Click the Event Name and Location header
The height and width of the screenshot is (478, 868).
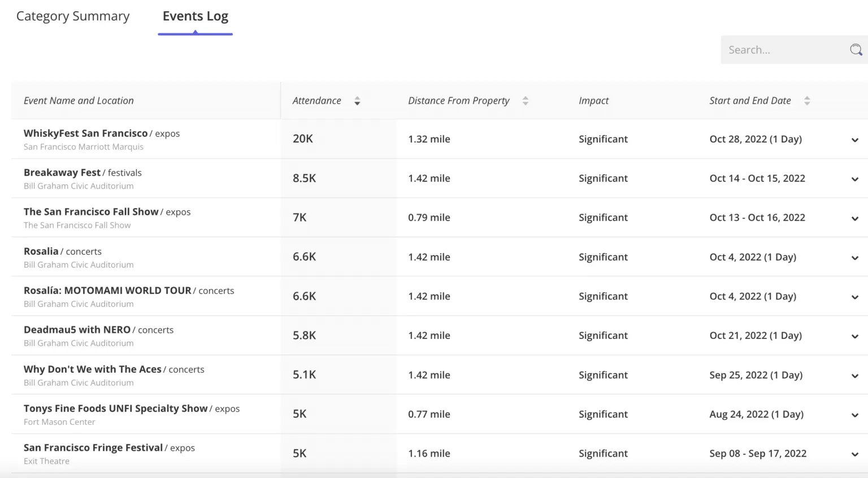[79, 101]
